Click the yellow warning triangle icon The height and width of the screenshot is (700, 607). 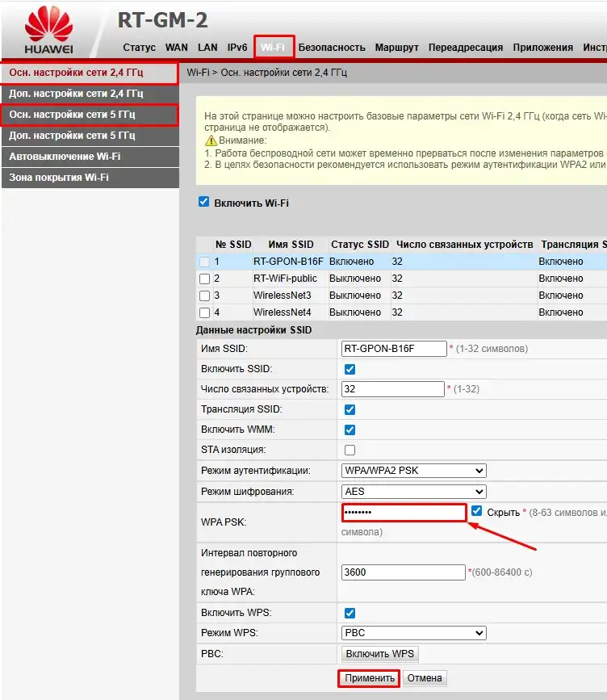click(x=211, y=140)
